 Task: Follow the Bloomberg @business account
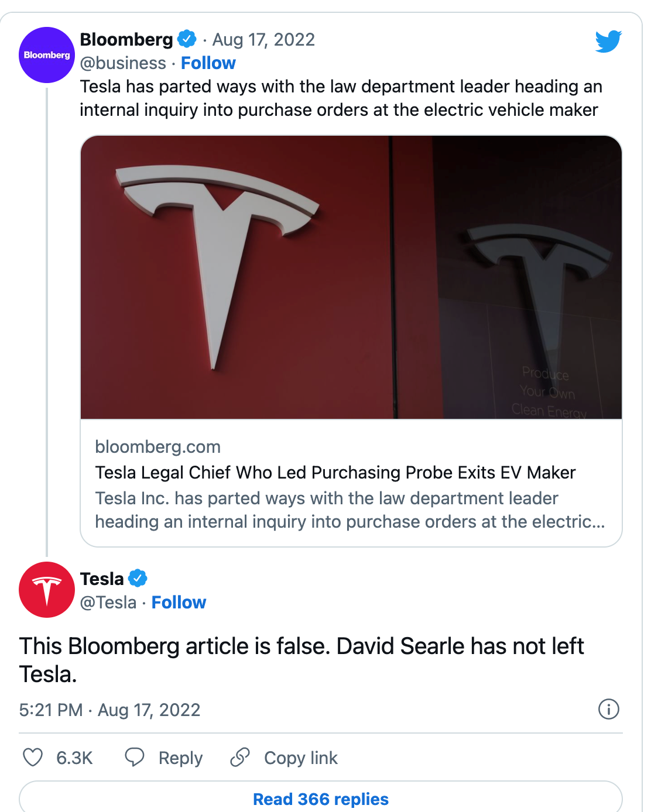point(208,63)
